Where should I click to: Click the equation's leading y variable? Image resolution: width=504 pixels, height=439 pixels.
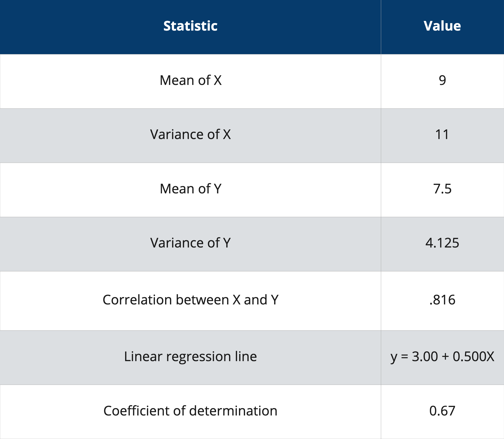394,357
